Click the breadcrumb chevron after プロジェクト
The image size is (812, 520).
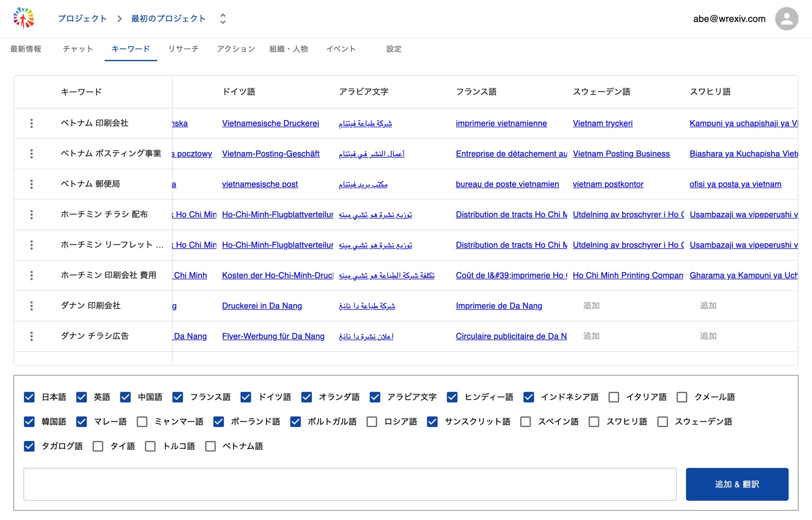click(120, 19)
